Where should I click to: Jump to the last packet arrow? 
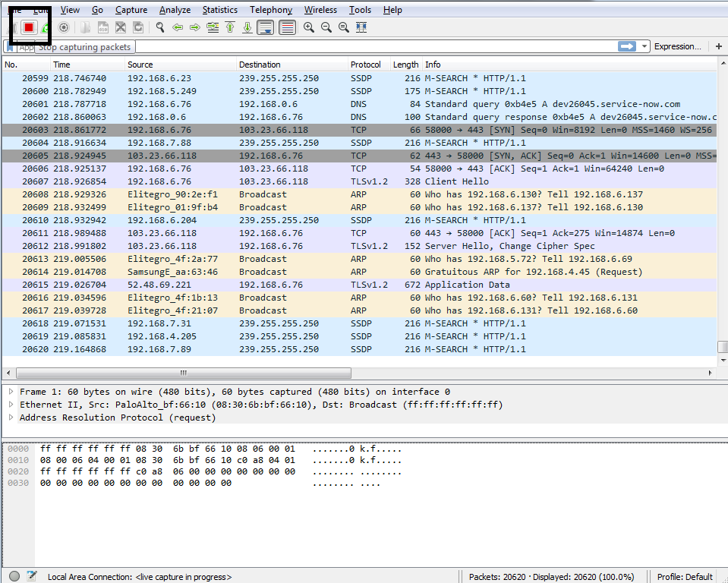click(247, 27)
